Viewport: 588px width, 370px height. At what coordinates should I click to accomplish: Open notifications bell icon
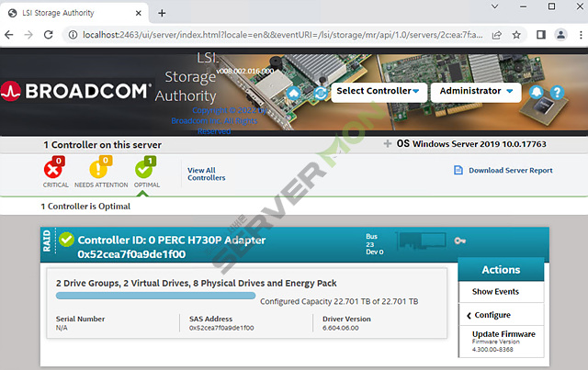coord(537,92)
